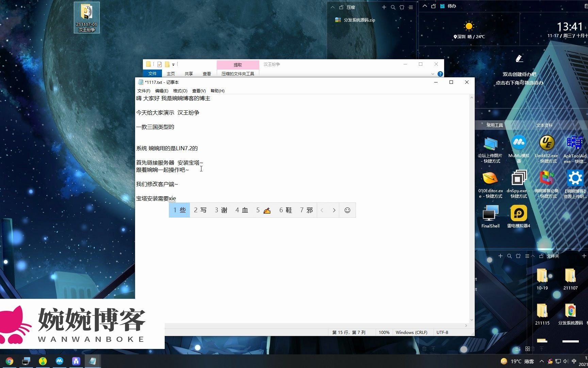The width and height of the screenshot is (588, 368).
Task: Open the 论坛上传图片 shortcut
Action: [490, 150]
